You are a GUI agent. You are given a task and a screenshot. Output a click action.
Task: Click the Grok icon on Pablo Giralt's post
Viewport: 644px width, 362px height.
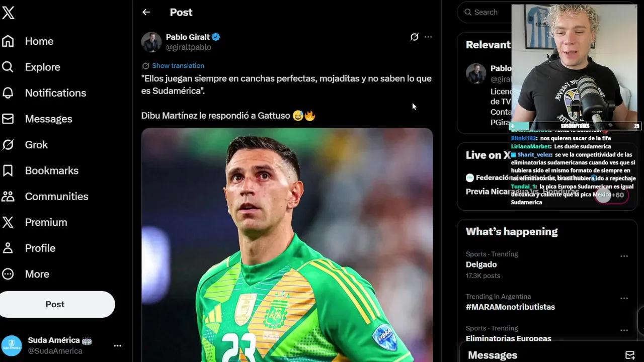coord(414,37)
